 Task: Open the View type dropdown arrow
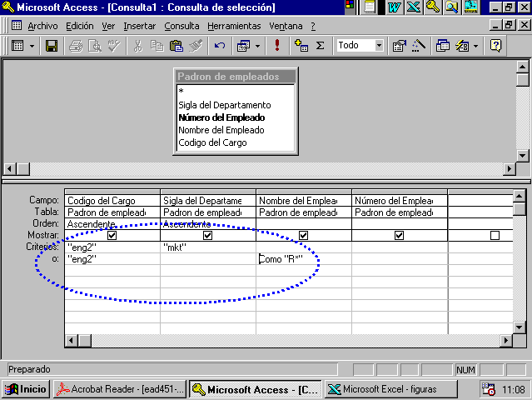click(32, 46)
